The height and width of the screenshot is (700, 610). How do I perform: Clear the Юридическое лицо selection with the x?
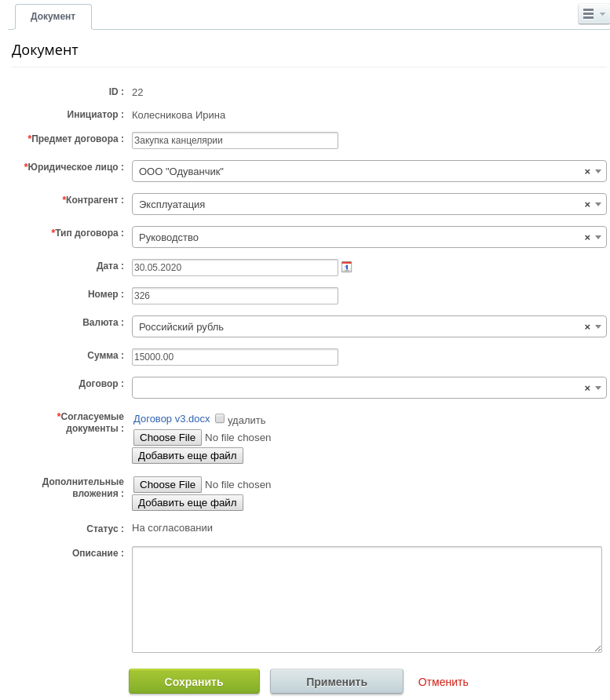click(587, 171)
